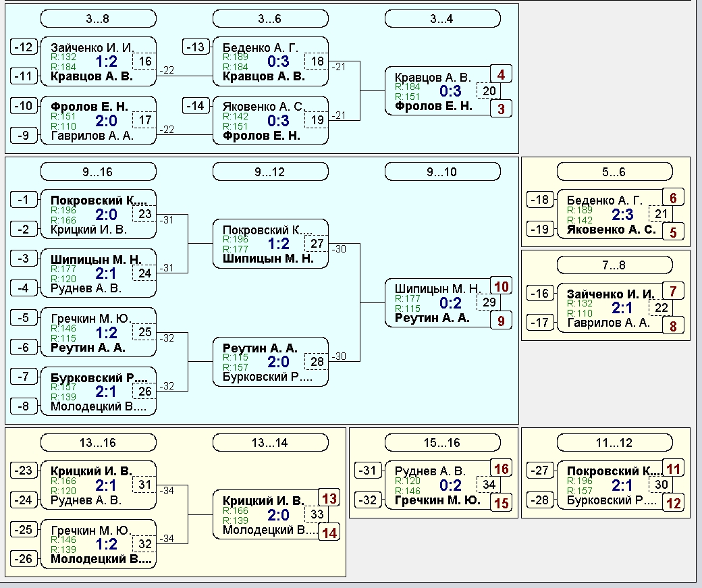Click the "9...10" round header

tap(442, 172)
